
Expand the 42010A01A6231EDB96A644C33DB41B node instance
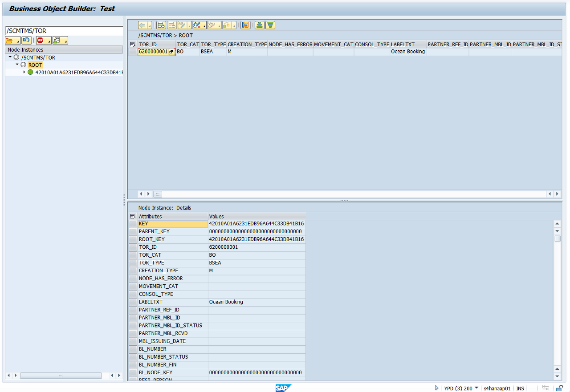(24, 72)
